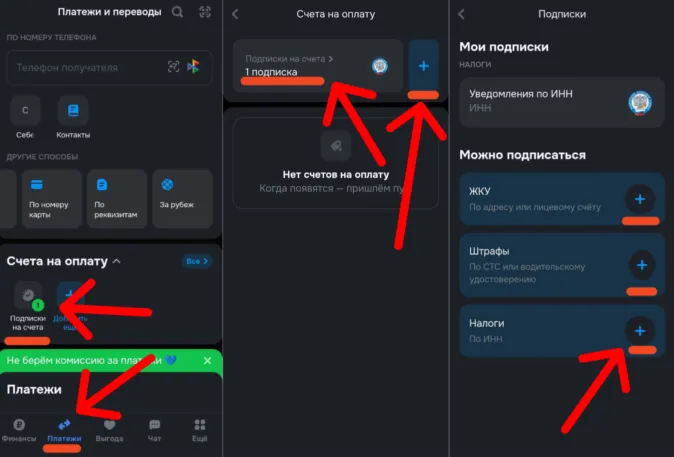Add ЖКУ subscription with plus button
674x457 pixels.
pyautogui.click(x=640, y=199)
